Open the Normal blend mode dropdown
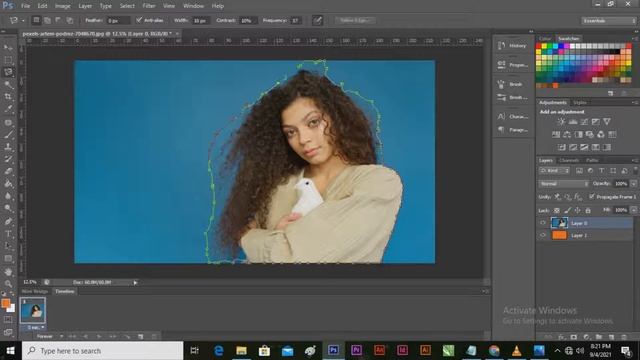Image resolution: width=640 pixels, height=360 pixels. coord(564,184)
